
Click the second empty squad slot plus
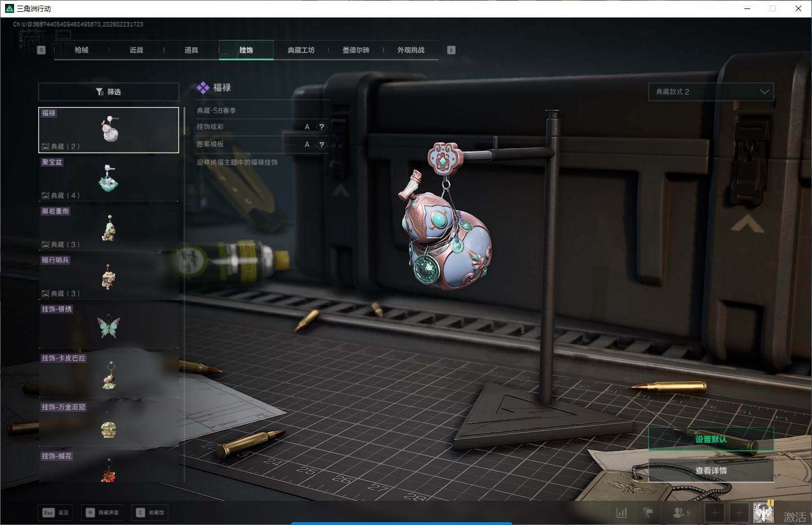tap(739, 513)
